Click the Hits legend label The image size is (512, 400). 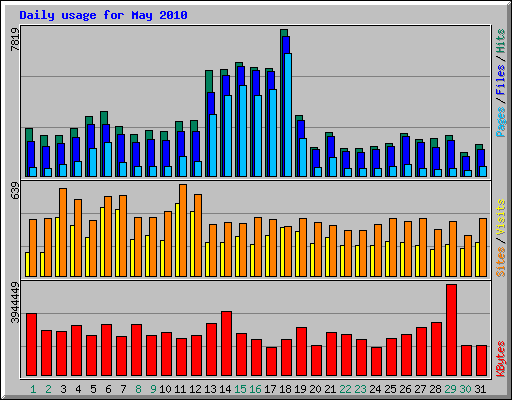[501, 41]
